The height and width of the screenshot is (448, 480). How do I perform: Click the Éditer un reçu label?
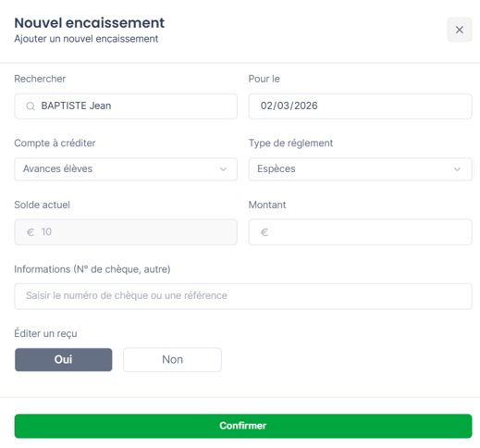pyautogui.click(x=45, y=333)
